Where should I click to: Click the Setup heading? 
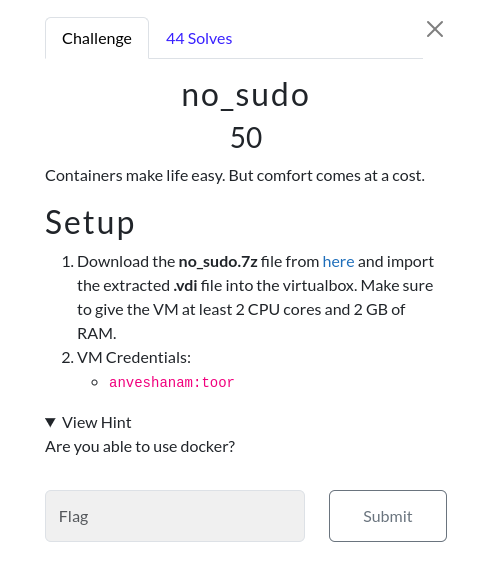90,223
